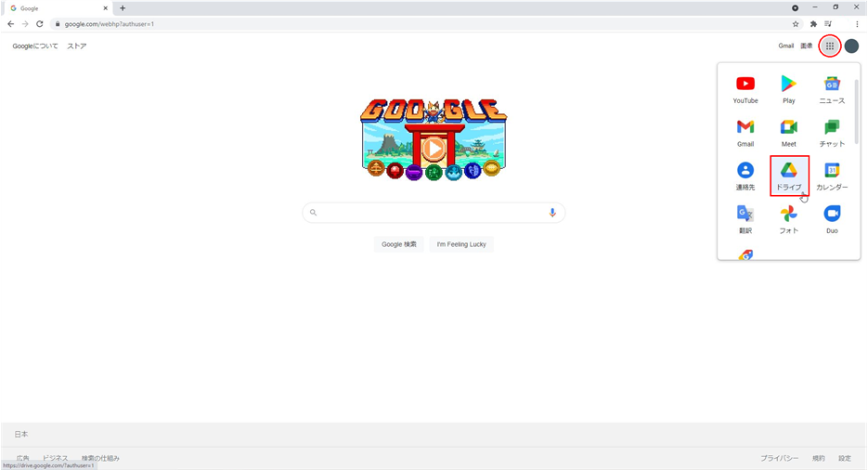View site info via the lock icon
868x470 pixels.
pos(57,24)
